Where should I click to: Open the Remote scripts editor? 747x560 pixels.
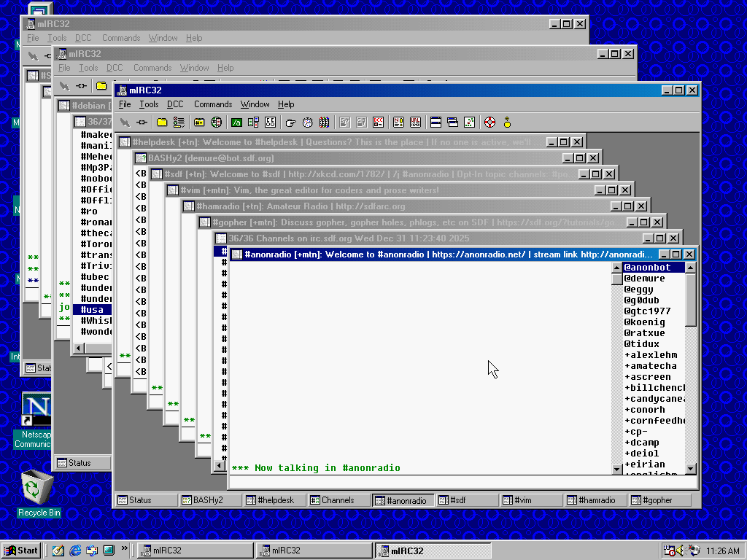click(270, 122)
